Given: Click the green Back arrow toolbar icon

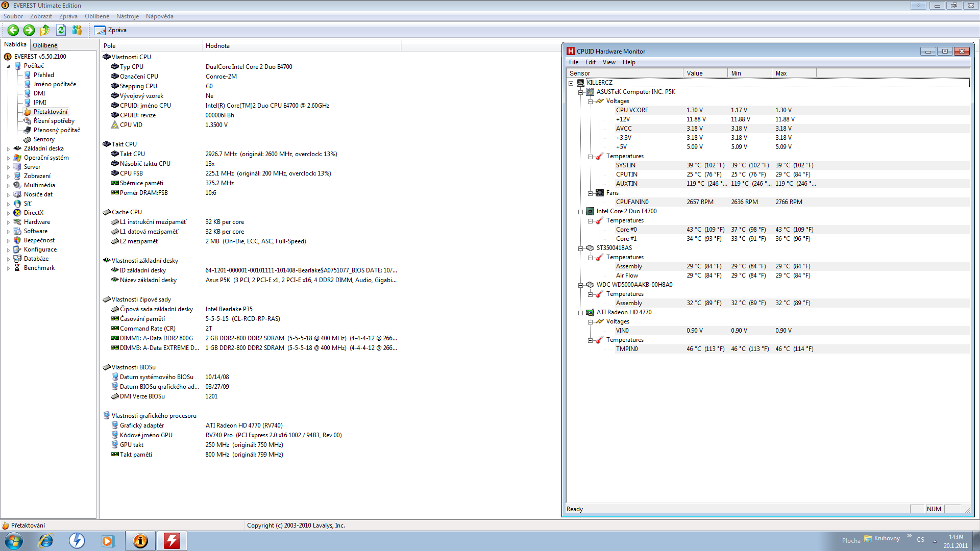Looking at the screenshot, I should tap(13, 30).
